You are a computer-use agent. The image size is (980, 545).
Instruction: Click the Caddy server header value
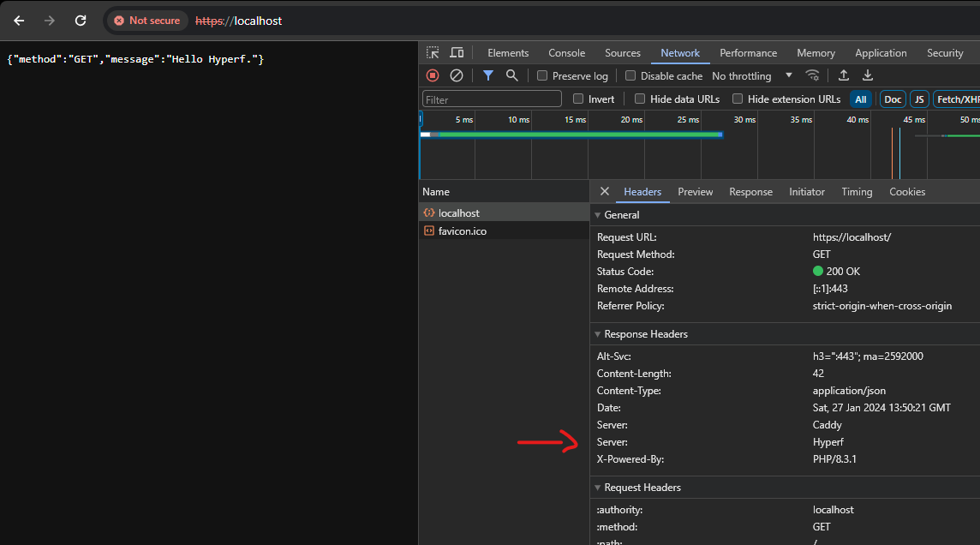827,425
